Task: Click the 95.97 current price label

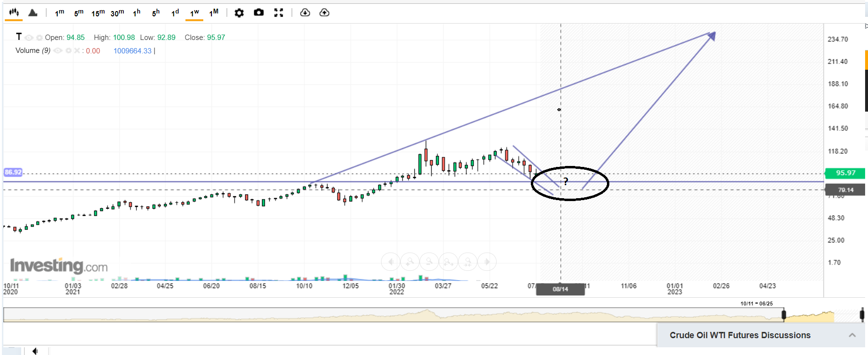Action: [x=845, y=173]
